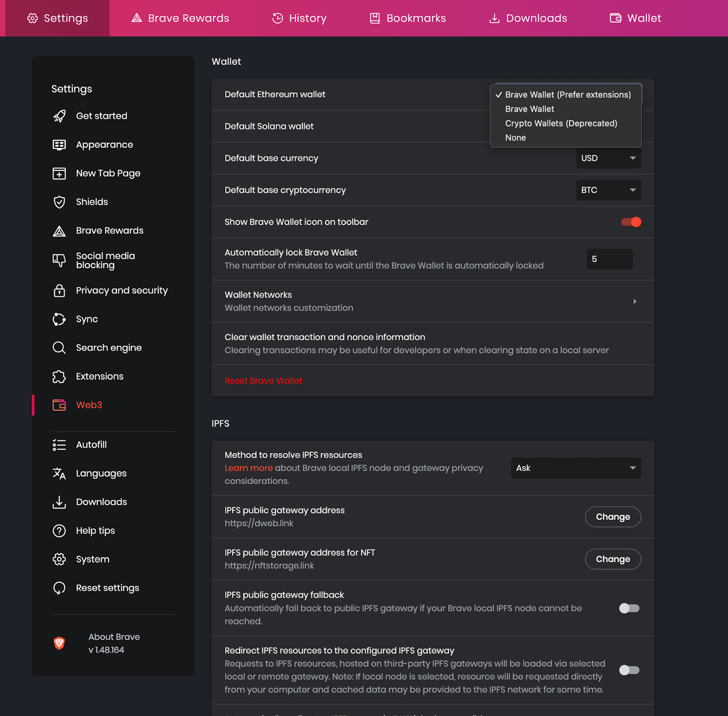Select the Extensions puzzle icon
This screenshot has width=728, height=716.
click(x=59, y=376)
